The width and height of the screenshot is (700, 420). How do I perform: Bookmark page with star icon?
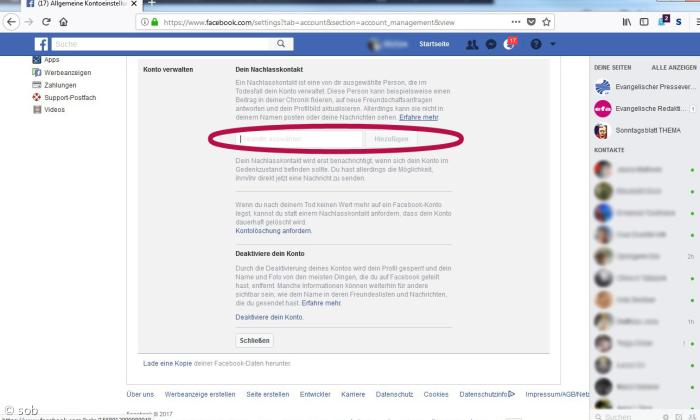coord(546,22)
